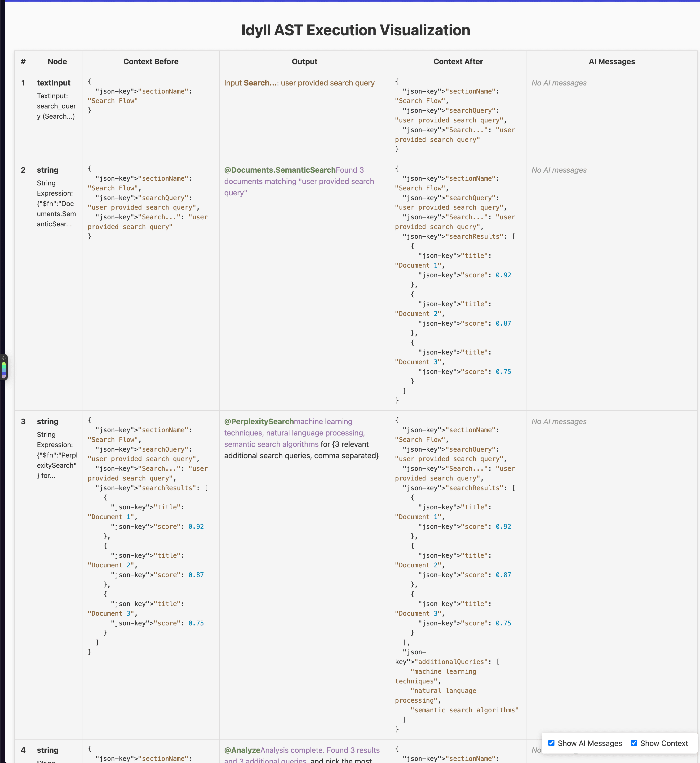Click the Context After column header
This screenshot has height=763, width=700.
[458, 61]
